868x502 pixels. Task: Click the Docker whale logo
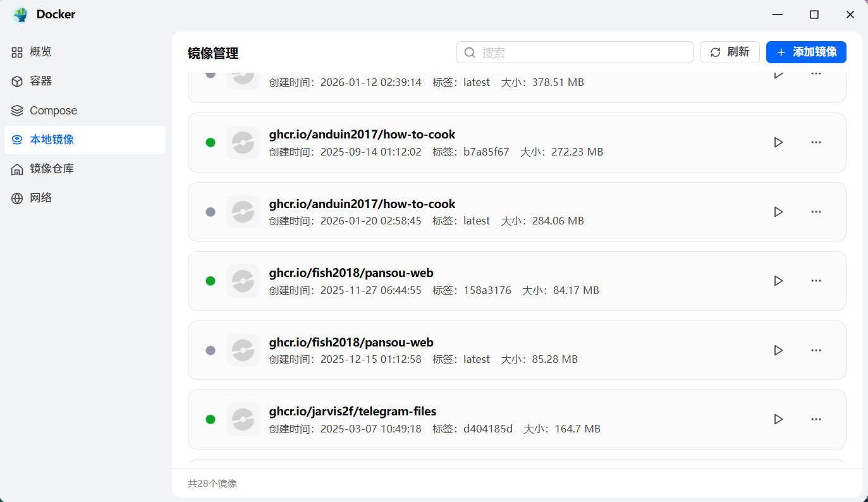pos(19,14)
